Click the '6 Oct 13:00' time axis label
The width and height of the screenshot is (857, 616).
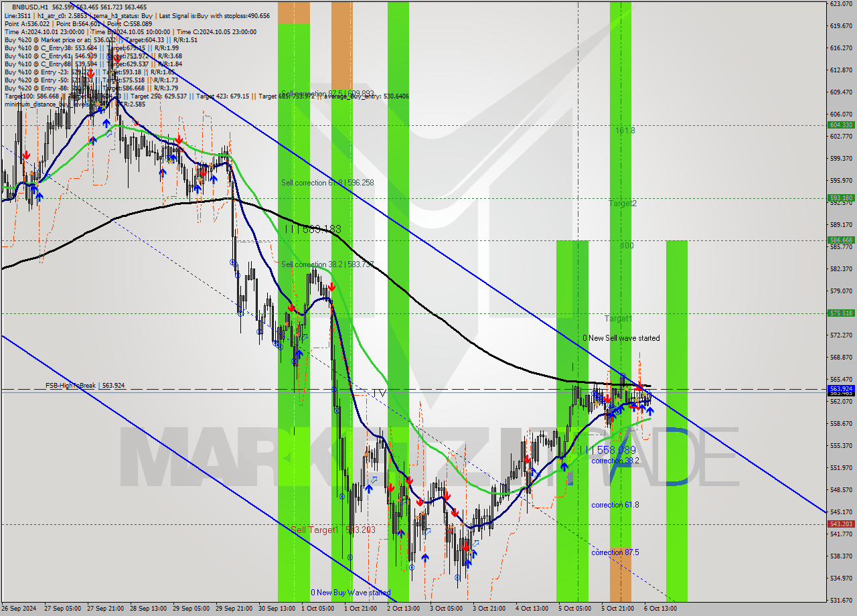[x=660, y=609]
